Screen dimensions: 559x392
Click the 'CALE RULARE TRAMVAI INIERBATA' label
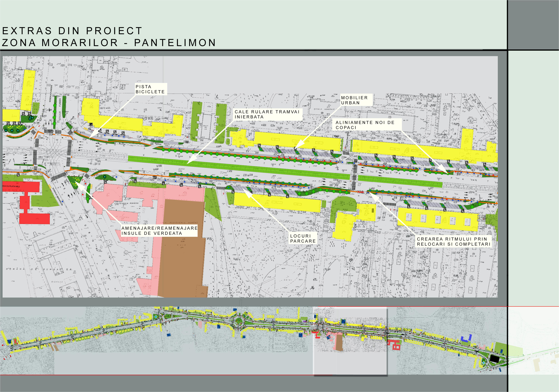coord(268,114)
